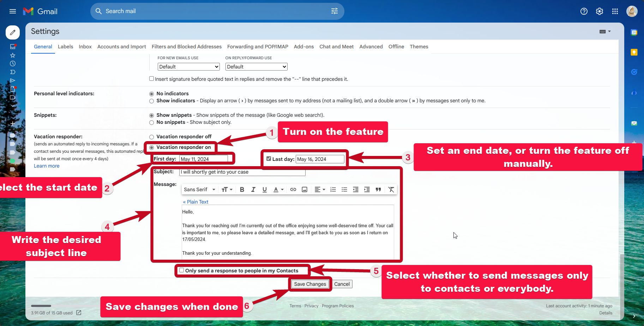Switch to Plain Text link

(195, 202)
